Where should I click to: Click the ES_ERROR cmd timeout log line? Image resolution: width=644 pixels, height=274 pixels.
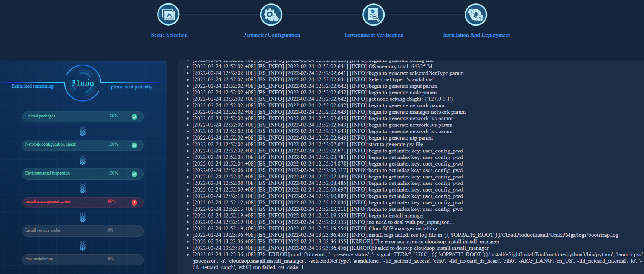418,261
